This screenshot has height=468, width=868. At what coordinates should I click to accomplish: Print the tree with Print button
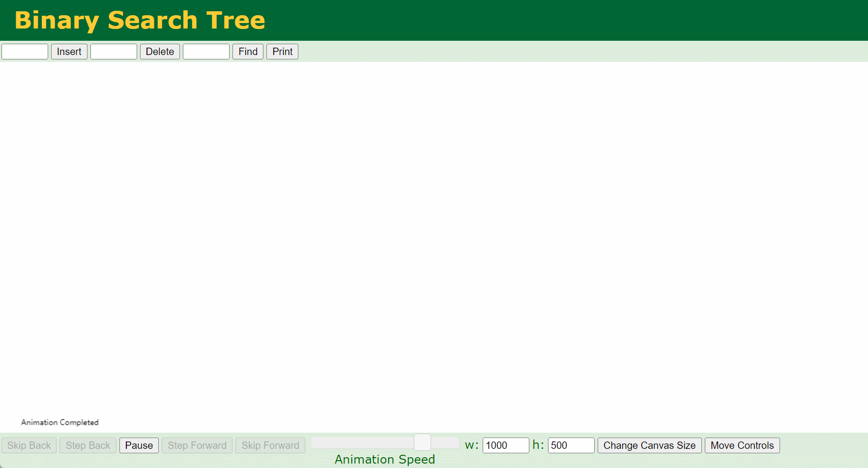(282, 52)
